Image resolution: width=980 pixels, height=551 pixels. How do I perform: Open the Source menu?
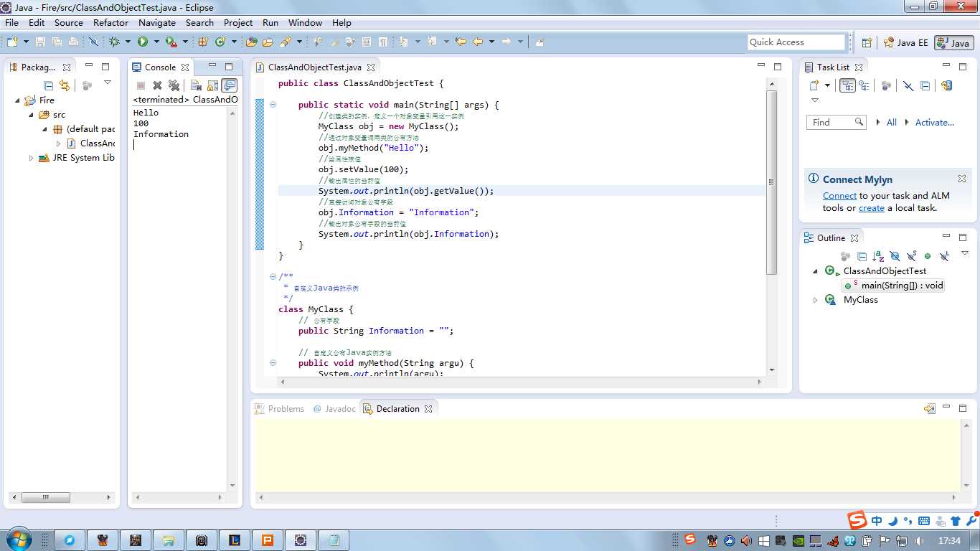point(69,22)
